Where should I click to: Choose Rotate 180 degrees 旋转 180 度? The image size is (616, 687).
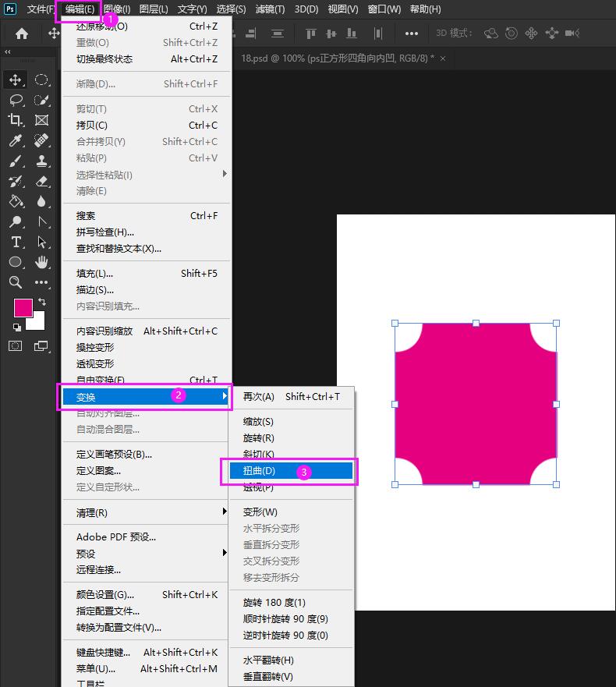[x=291, y=603]
